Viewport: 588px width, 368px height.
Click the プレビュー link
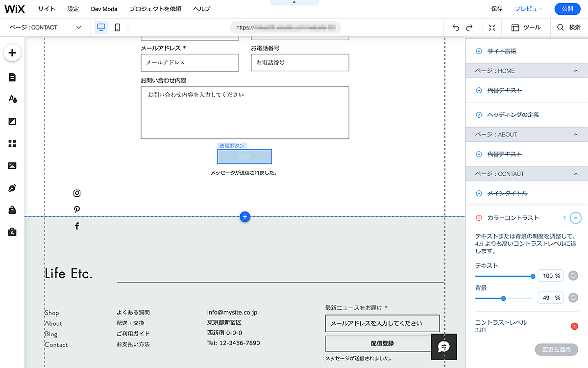click(x=529, y=9)
